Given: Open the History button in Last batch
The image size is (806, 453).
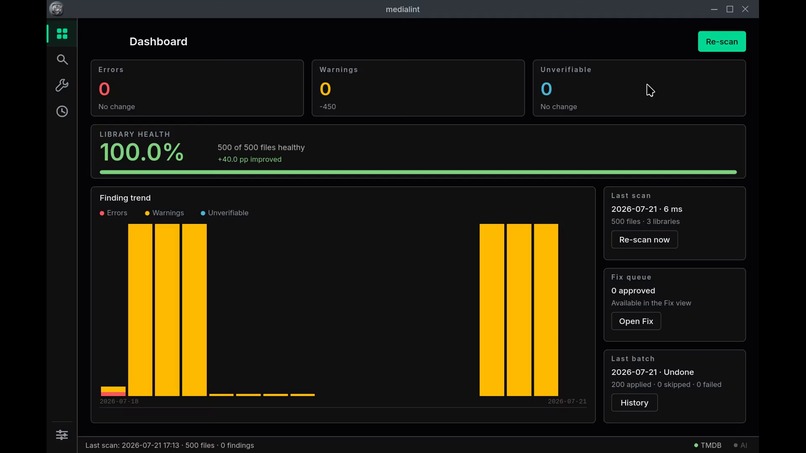Looking at the screenshot, I should coord(634,403).
